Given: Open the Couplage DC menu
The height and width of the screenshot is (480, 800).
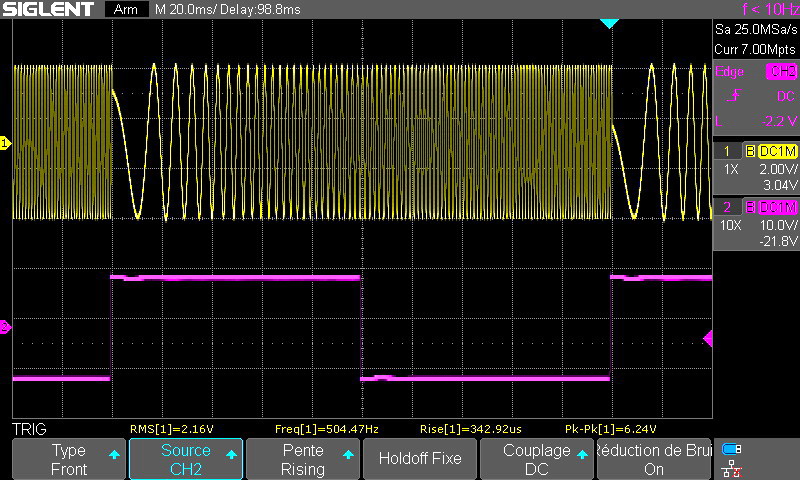Looking at the screenshot, I should 537,459.
